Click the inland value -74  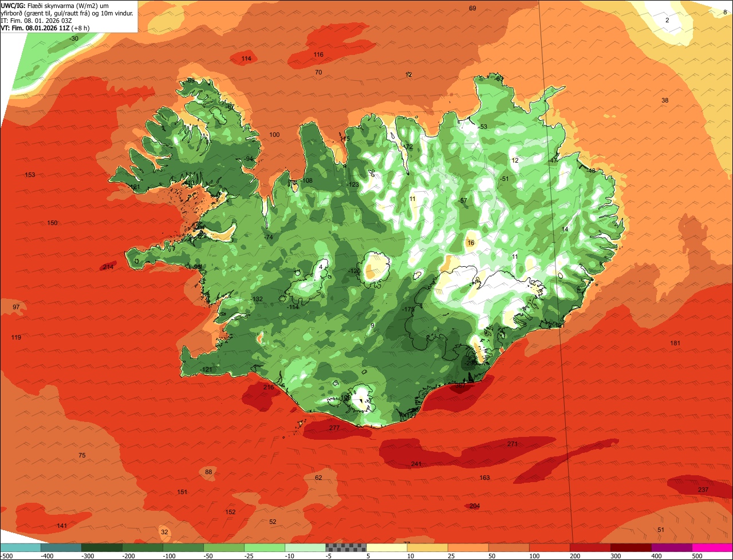point(269,238)
